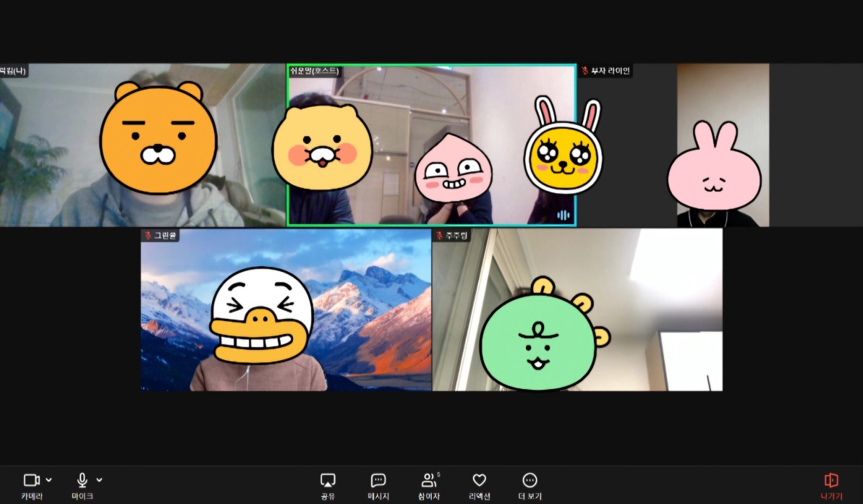Viewport: 863px width, 504px height.
Task: Toggle the camera (카메라) button
Action: point(31,486)
